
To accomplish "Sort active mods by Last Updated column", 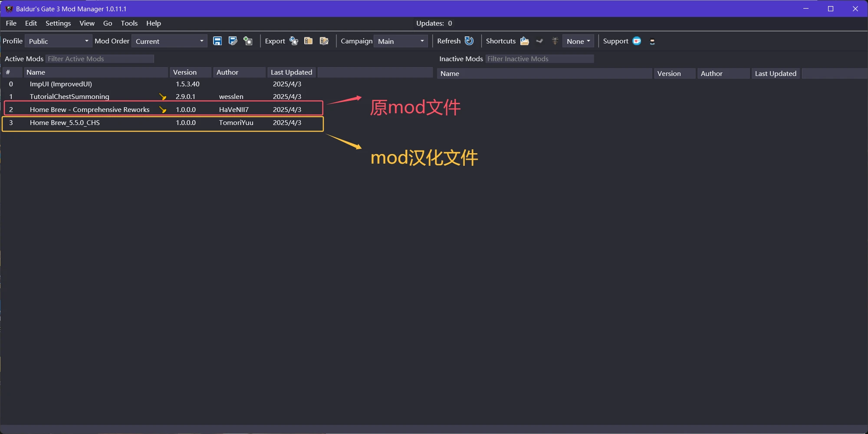I will pyautogui.click(x=292, y=72).
